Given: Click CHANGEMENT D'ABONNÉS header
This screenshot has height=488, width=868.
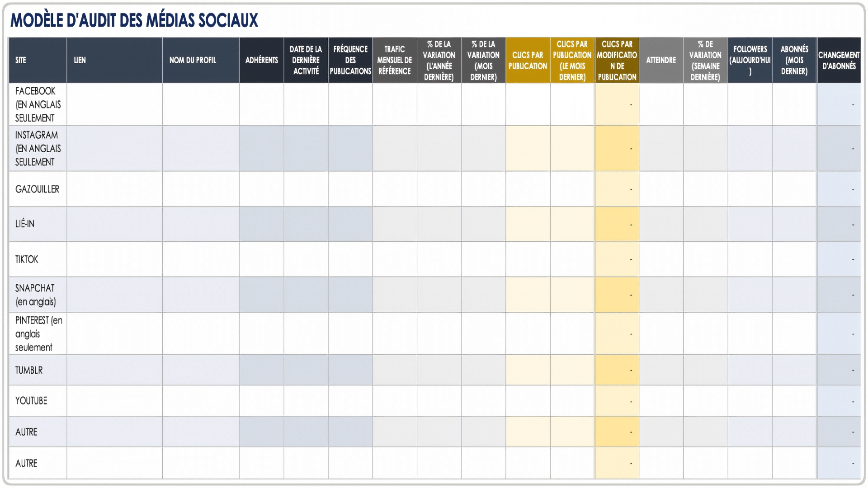Looking at the screenshot, I should 839,60.
